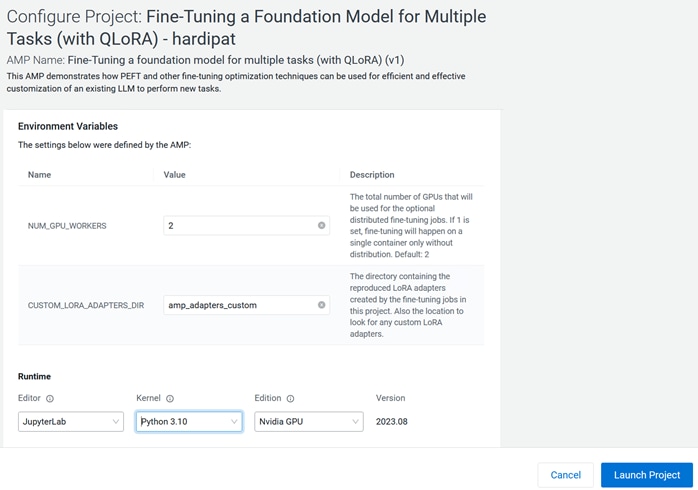Click the Runtime section heading

click(x=34, y=377)
